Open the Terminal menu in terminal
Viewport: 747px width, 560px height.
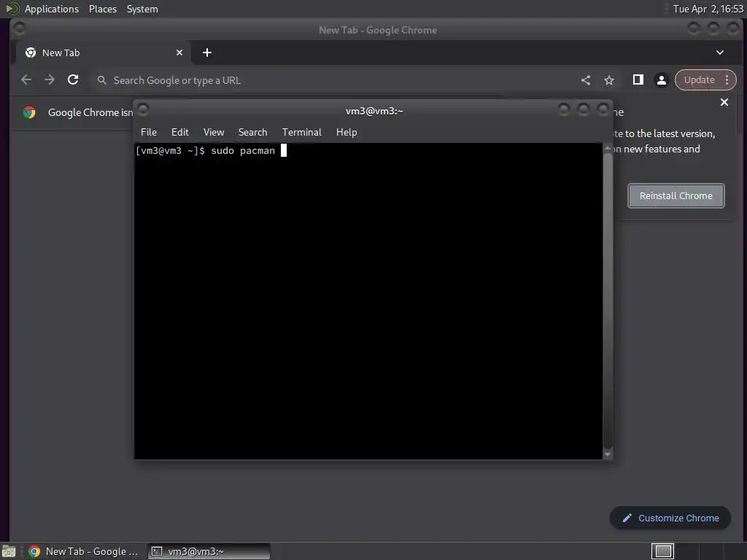point(301,132)
